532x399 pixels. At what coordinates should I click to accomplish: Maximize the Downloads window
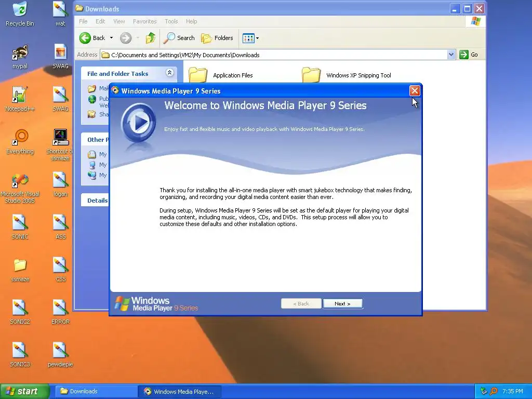click(467, 9)
